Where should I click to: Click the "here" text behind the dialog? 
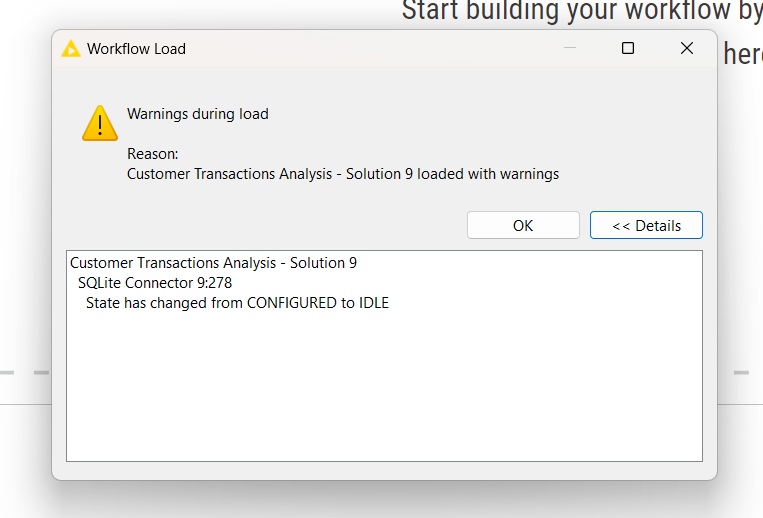click(742, 54)
